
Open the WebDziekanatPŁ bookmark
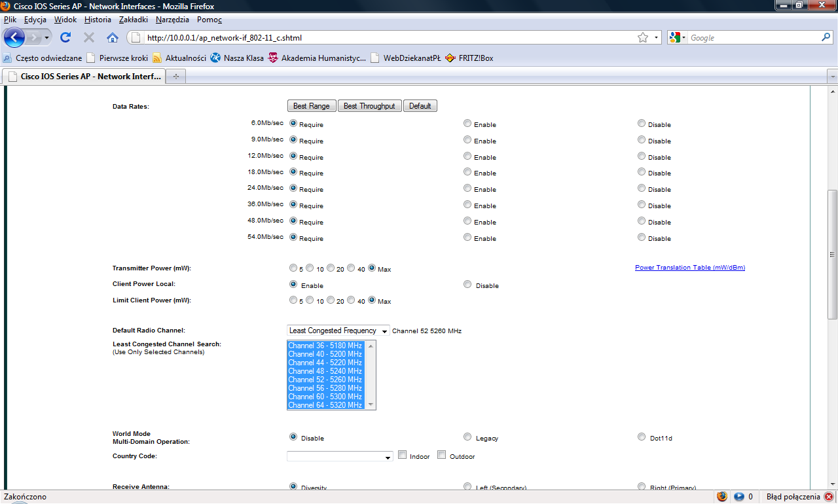pos(405,58)
